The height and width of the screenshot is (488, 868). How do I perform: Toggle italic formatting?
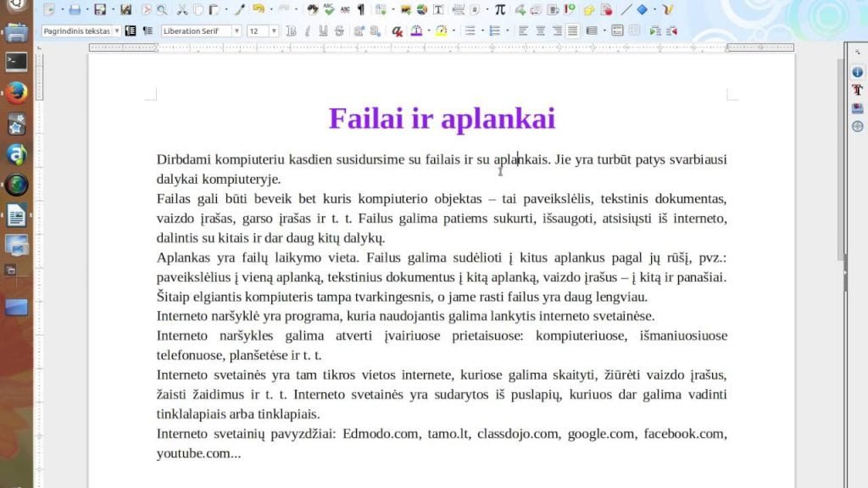click(x=308, y=31)
